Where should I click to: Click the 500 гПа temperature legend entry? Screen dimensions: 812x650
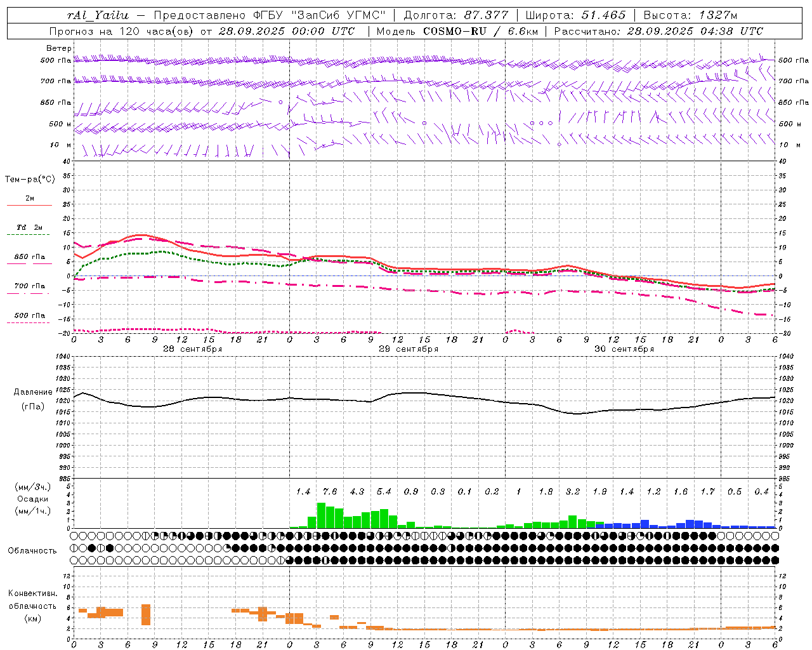click(30, 315)
